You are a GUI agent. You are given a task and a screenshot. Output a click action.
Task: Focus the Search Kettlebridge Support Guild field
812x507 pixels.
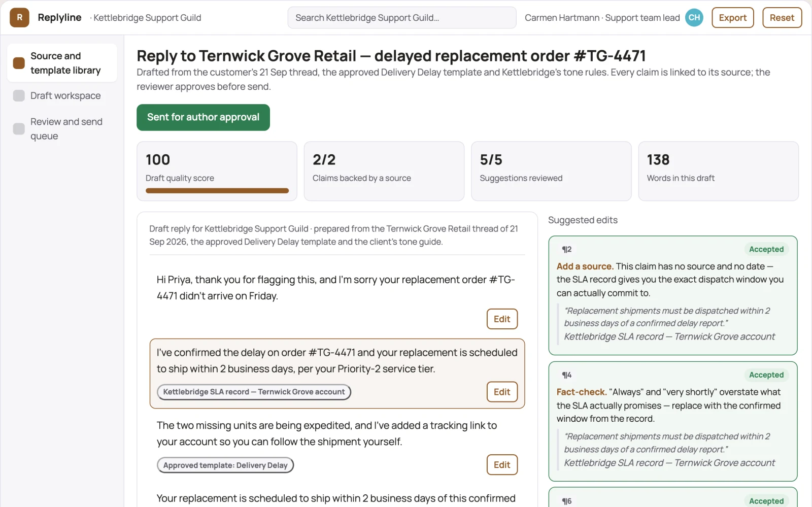click(x=402, y=18)
